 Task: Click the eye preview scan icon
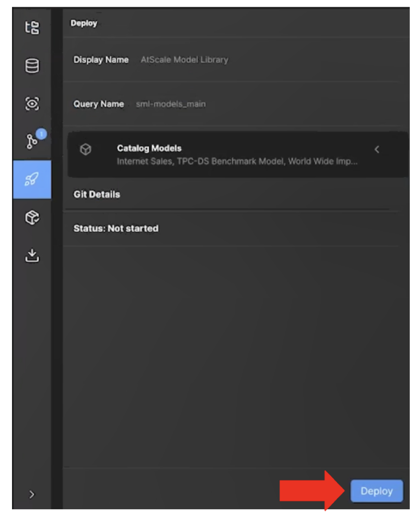32,104
